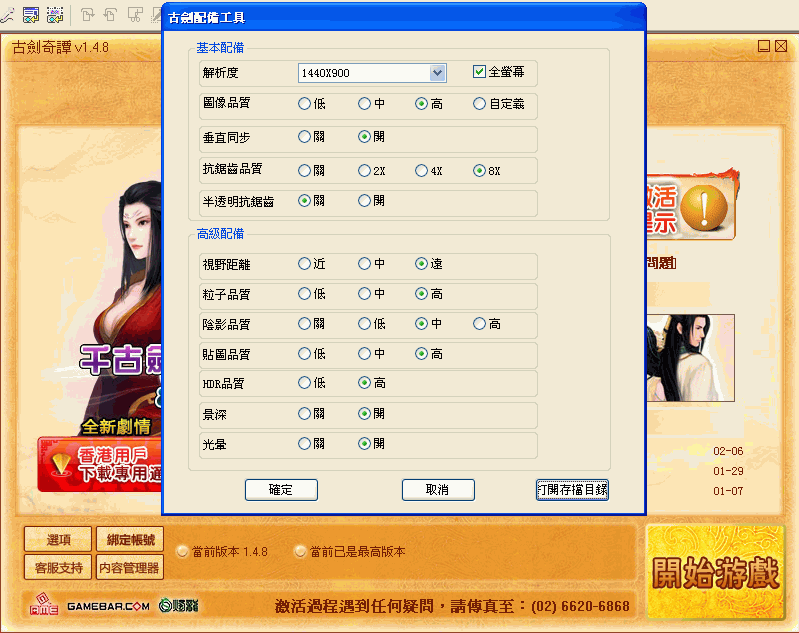Viewport: 799px width, 633px height.
Task: Set HDR品質 to 低
Action: point(304,383)
